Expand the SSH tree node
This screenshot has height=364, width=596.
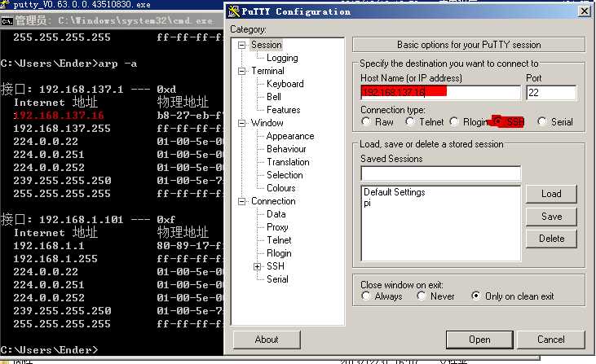258,266
